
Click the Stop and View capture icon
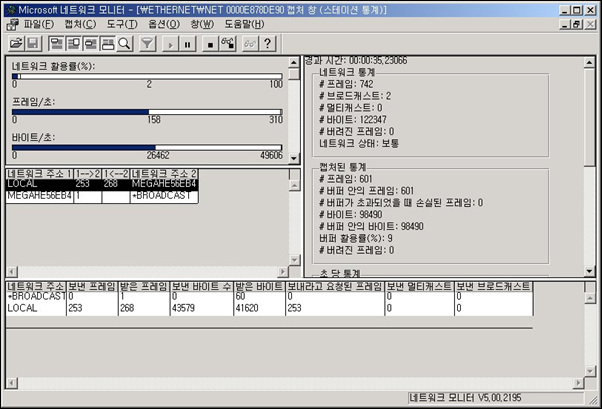227,43
